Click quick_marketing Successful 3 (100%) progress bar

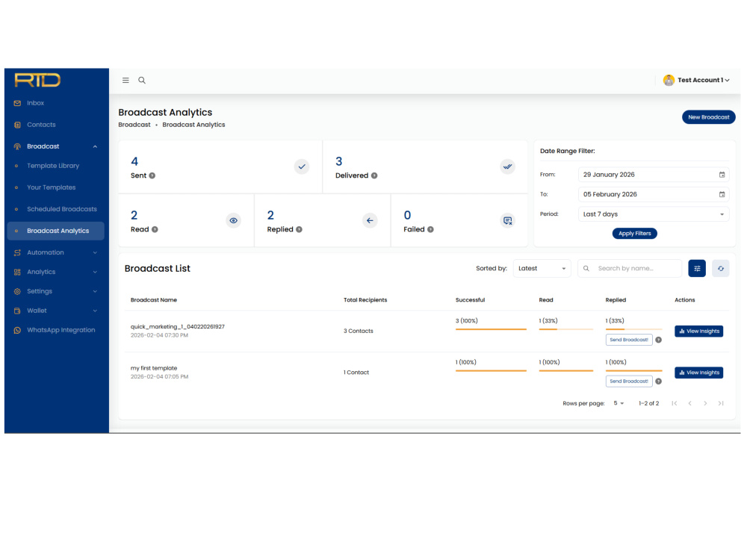coord(491,329)
